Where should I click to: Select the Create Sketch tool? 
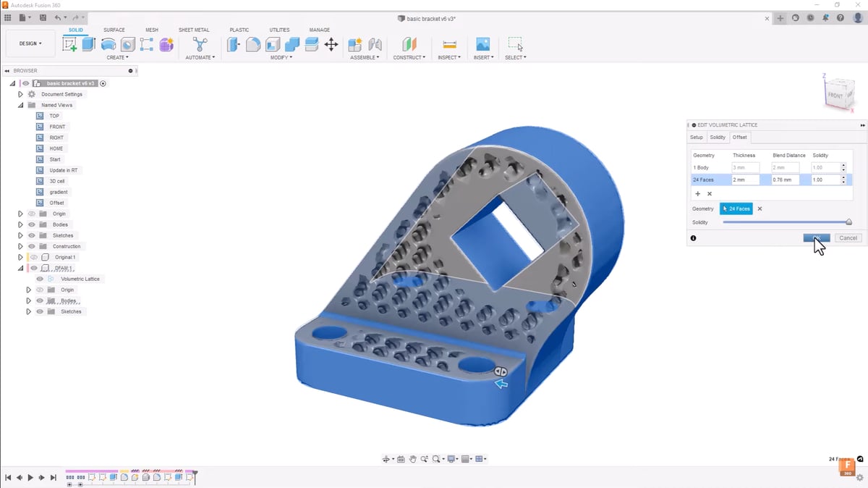pos(70,45)
